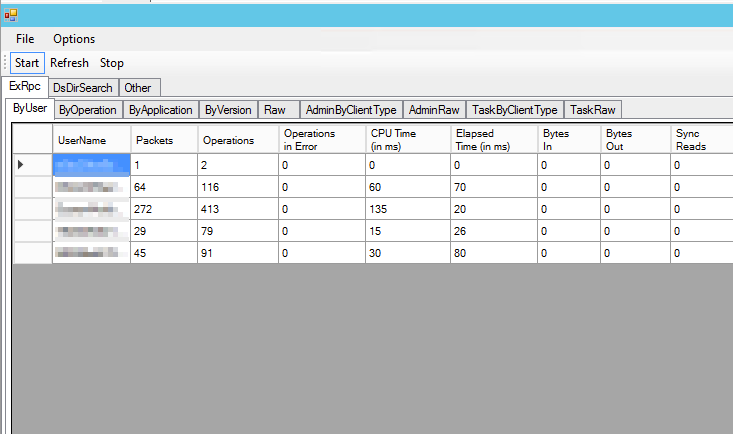Screen dimensions: 733x434
Task: Open the File menu
Action: (x=25, y=39)
